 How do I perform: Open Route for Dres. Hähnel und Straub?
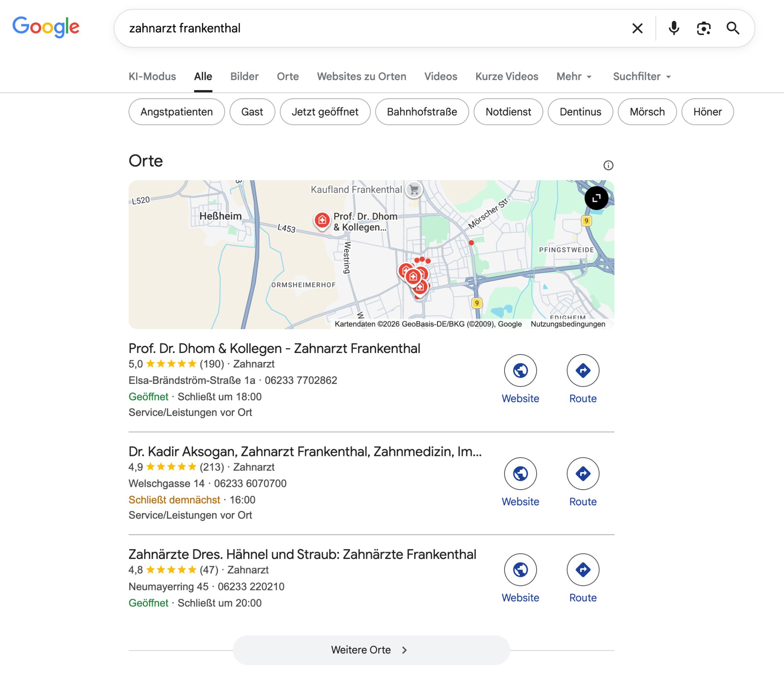pyautogui.click(x=583, y=570)
